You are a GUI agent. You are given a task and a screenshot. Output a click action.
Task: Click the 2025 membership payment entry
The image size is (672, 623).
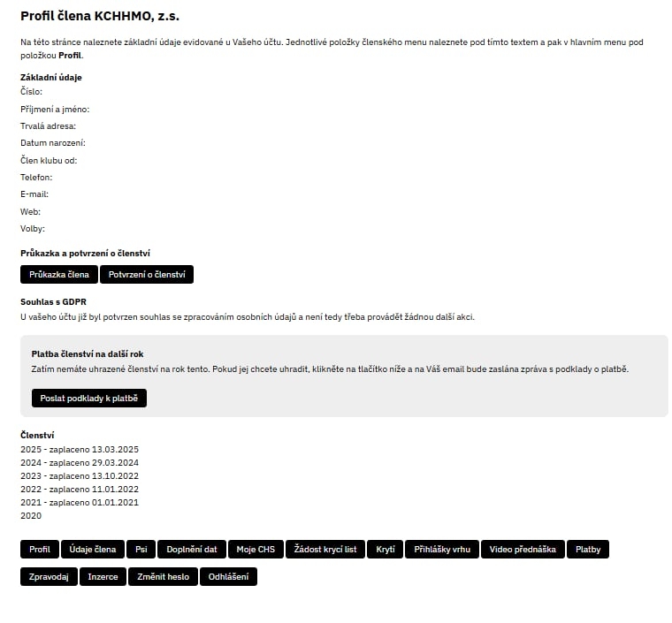coord(80,450)
